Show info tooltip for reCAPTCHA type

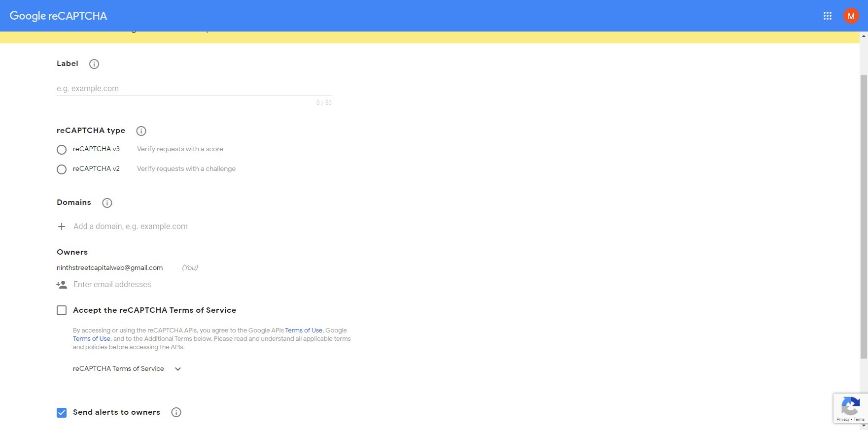141,131
